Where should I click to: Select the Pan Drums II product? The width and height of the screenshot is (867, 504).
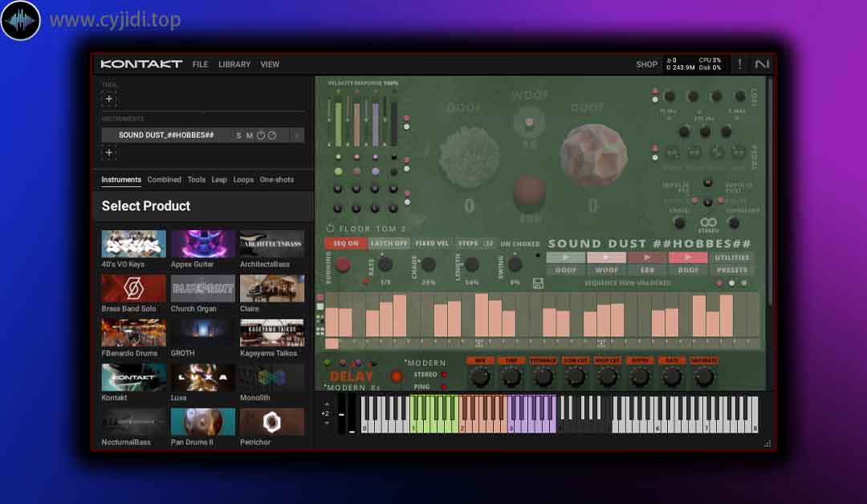202,427
